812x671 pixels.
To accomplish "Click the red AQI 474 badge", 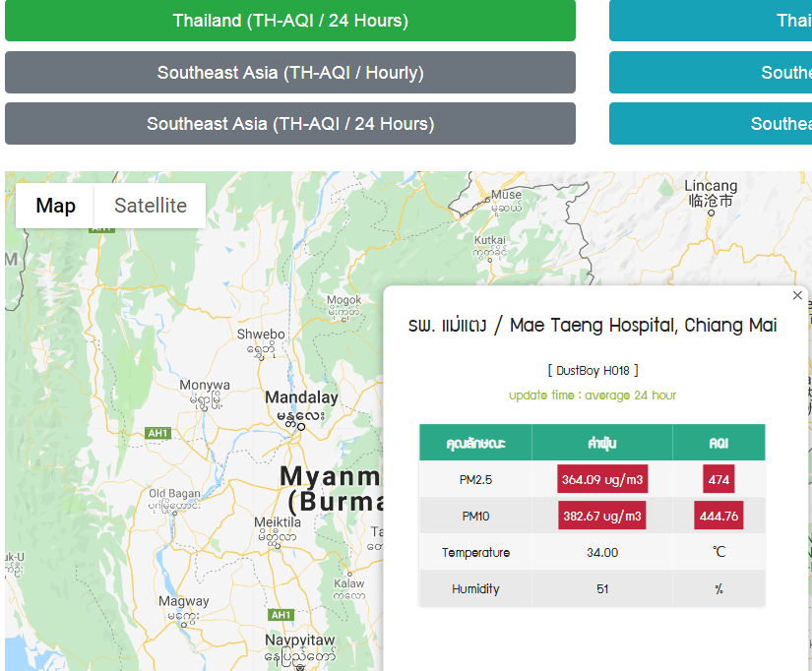I will pos(718,479).
